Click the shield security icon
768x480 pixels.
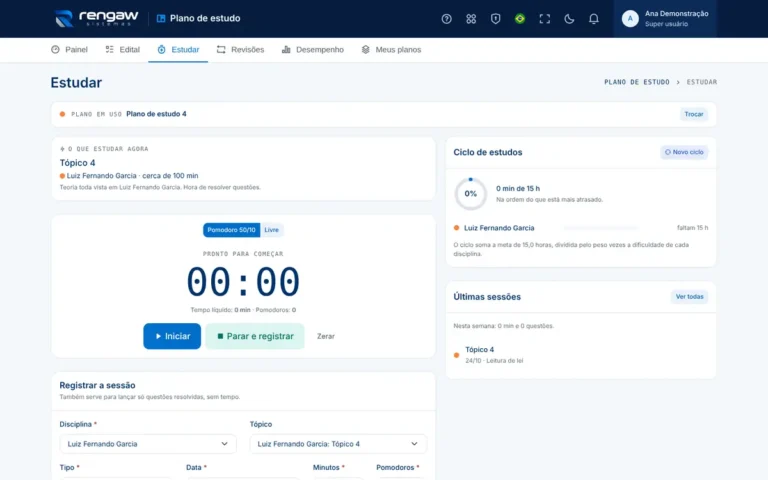[x=496, y=19]
